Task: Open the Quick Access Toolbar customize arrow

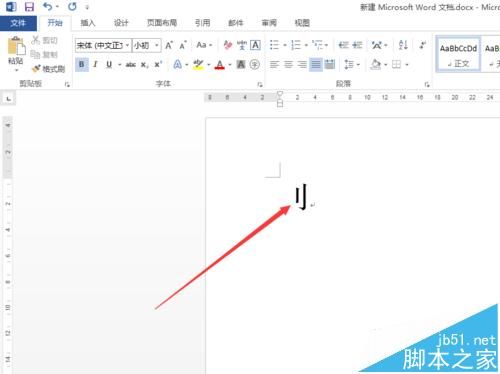Action: (x=87, y=7)
